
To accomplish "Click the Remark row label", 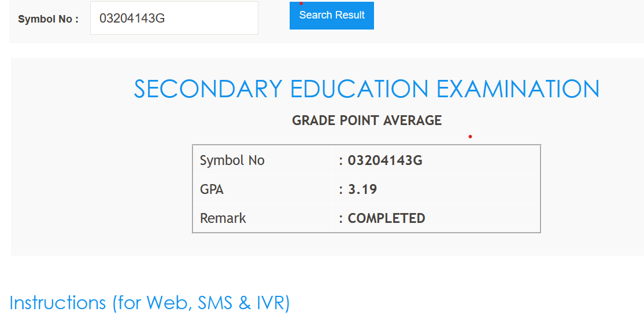I will (x=223, y=218).
